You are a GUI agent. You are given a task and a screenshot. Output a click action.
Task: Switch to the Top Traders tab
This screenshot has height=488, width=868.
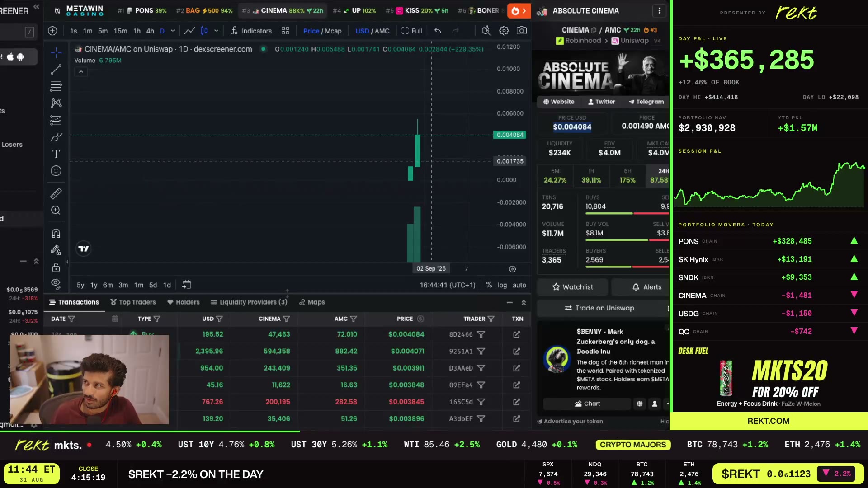coord(133,302)
